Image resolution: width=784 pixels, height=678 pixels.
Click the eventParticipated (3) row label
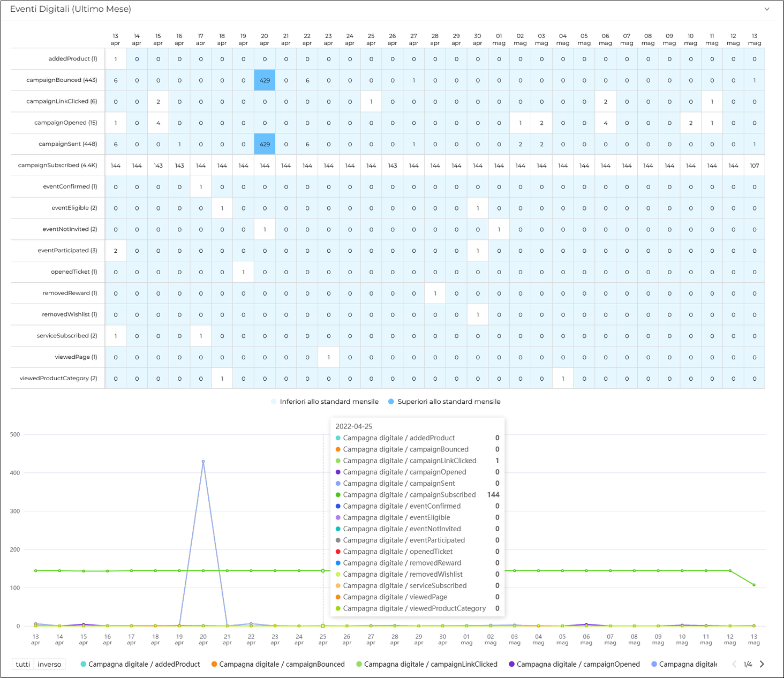67,251
